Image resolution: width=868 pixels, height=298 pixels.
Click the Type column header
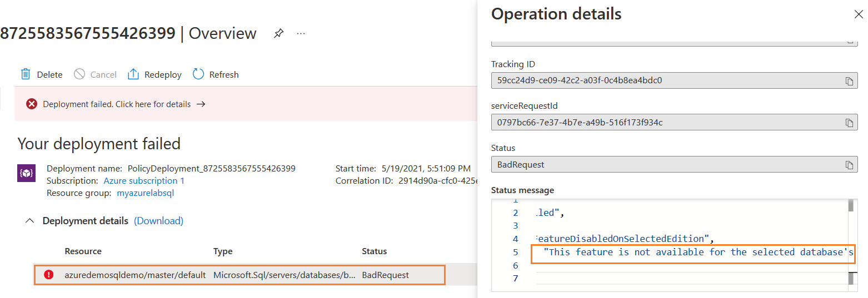(223, 251)
